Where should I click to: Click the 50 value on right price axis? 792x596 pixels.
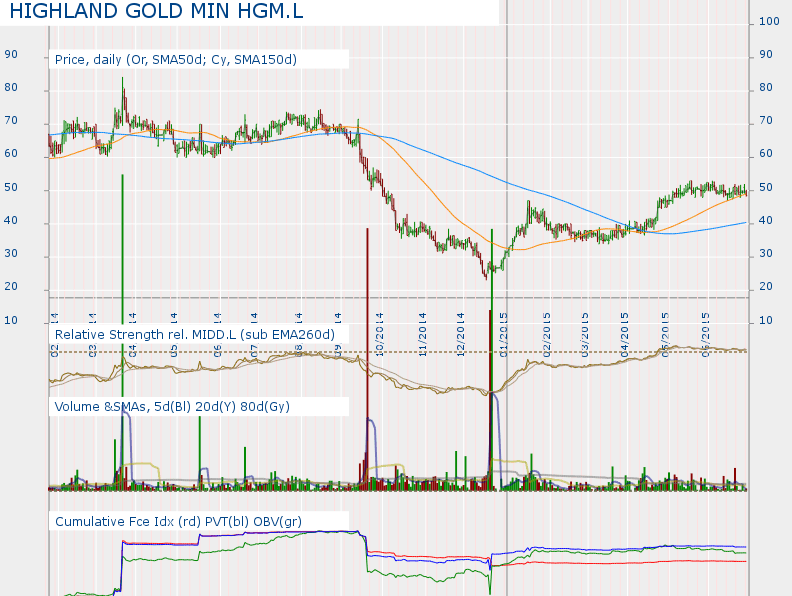click(x=766, y=187)
